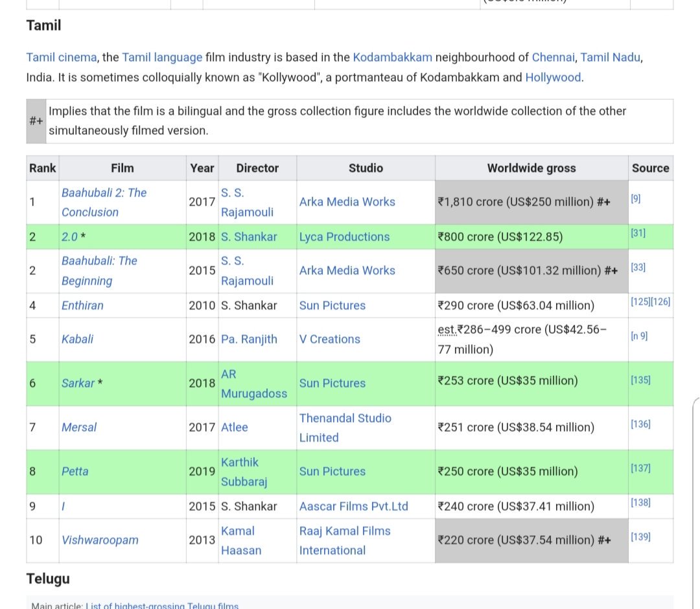Screen dimensions: 700x609
Task: Open the Enthiran film page
Action: (82, 306)
